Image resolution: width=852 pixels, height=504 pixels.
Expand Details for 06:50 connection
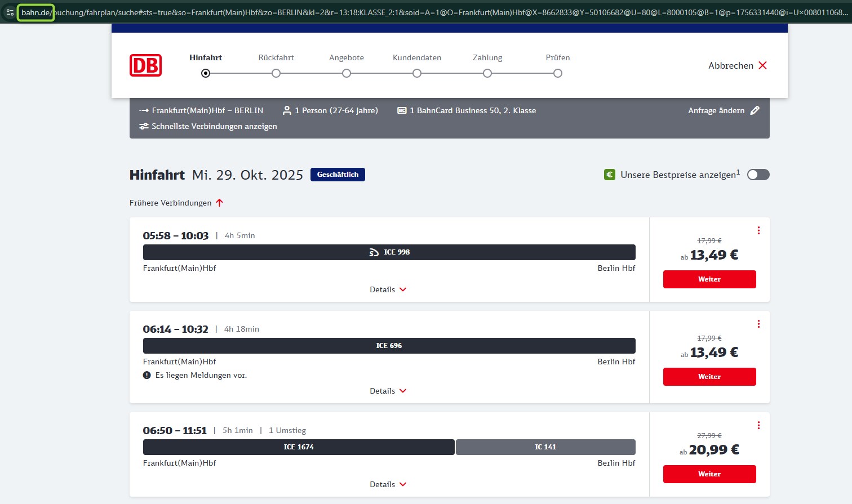click(388, 484)
